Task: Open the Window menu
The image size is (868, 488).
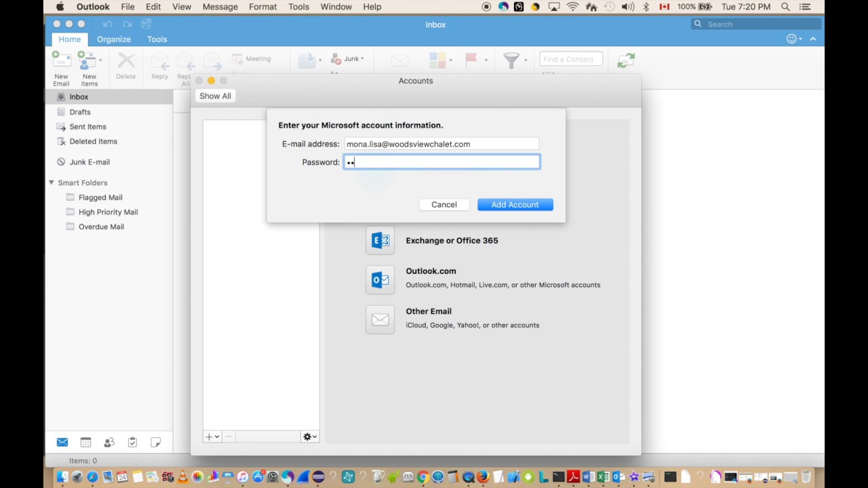Action: point(336,7)
